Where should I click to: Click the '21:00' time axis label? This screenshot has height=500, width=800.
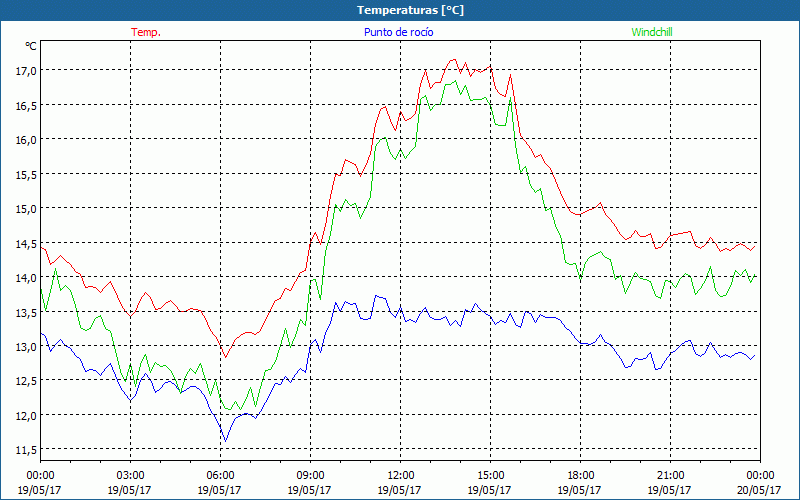coord(670,476)
